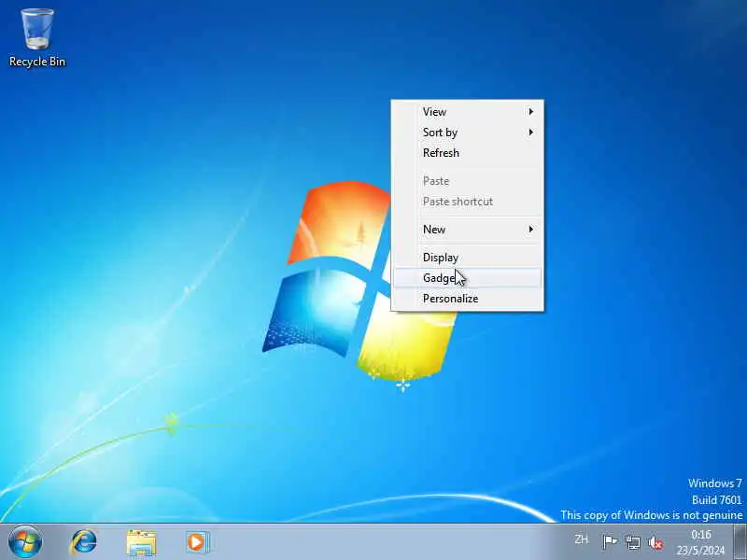Expand the Sort by submenu arrow

(x=530, y=132)
